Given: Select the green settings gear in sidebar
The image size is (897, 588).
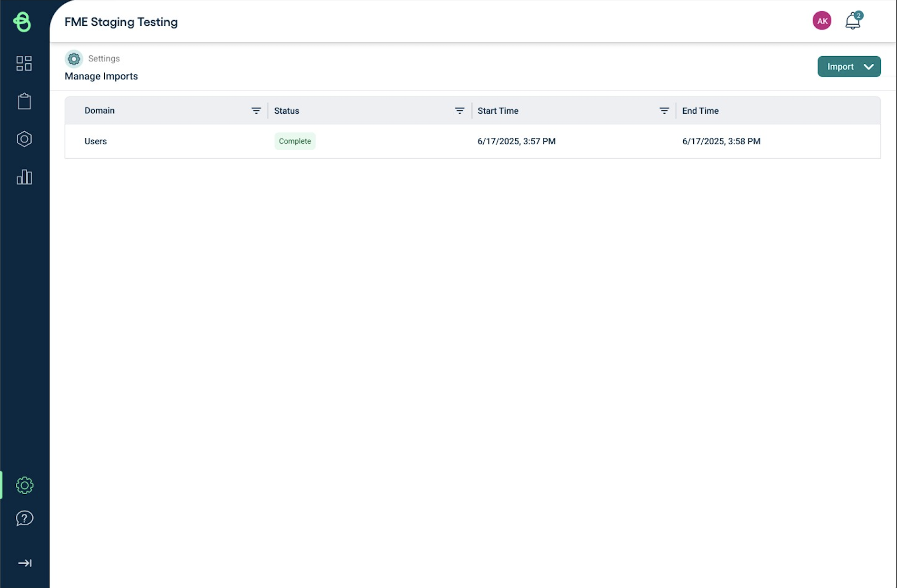Looking at the screenshot, I should point(24,485).
